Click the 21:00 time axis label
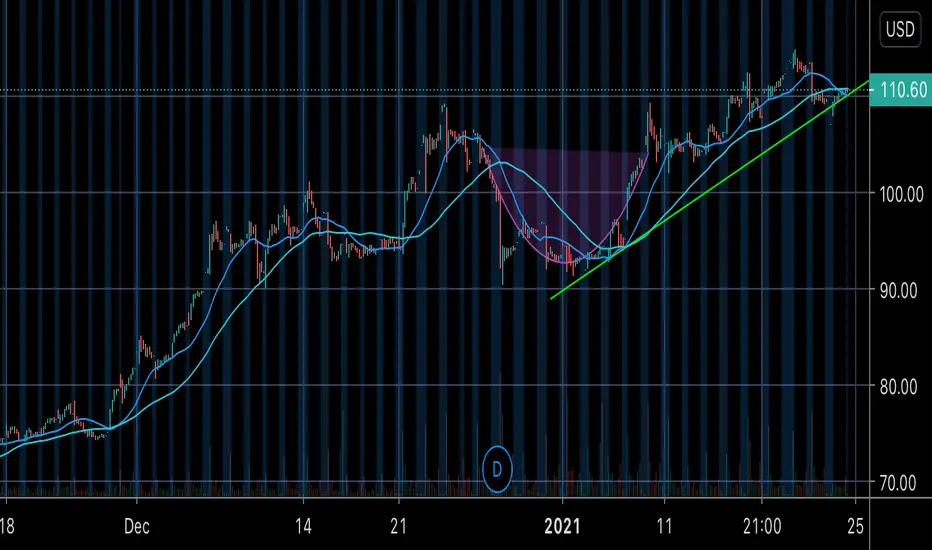This screenshot has height=550, width=932. (762, 526)
